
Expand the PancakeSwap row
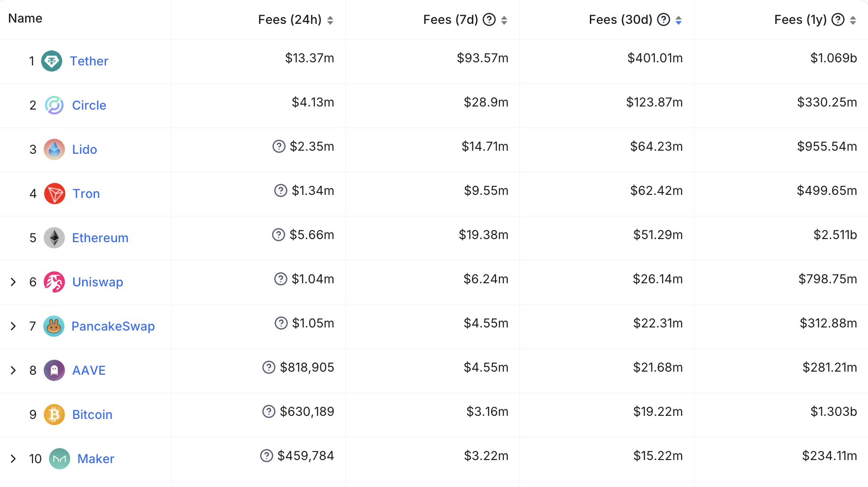(x=13, y=326)
